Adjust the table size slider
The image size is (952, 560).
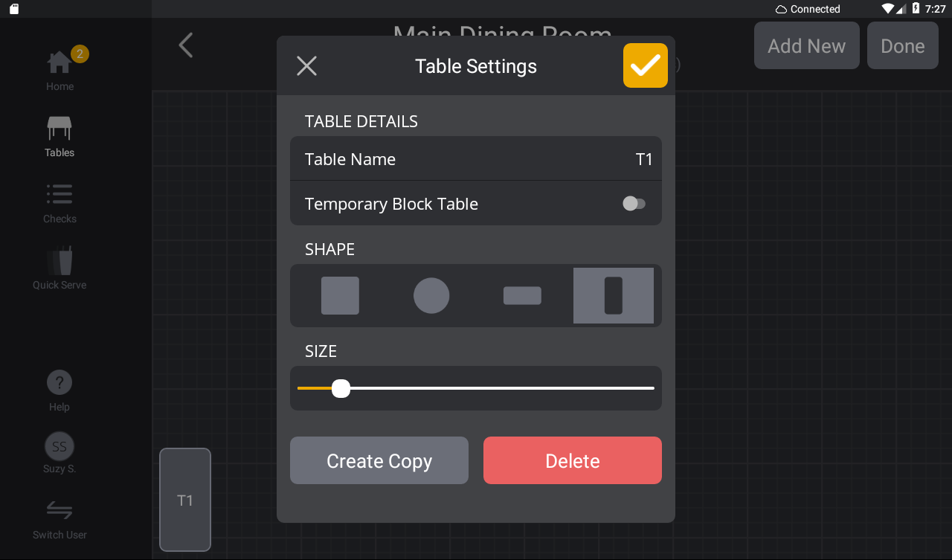point(341,387)
